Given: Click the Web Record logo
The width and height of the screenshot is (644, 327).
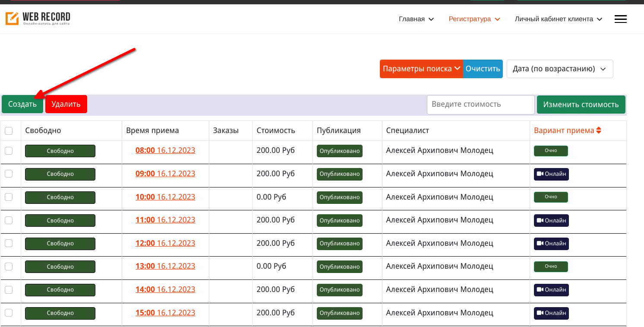Looking at the screenshot, I should 38,19.
